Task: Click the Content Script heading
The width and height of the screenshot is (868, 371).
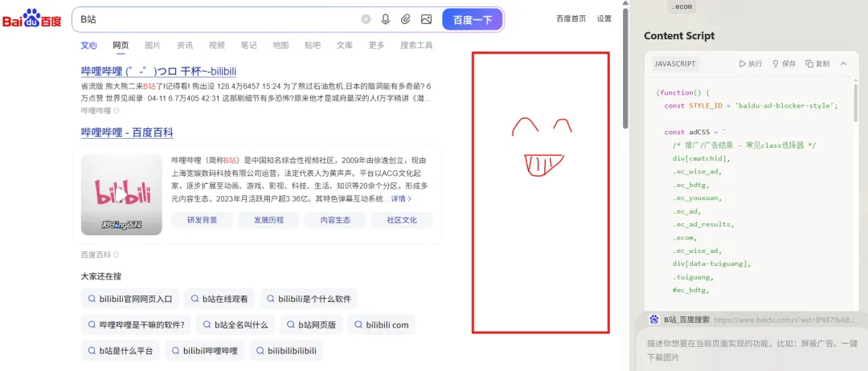Action: (x=679, y=36)
